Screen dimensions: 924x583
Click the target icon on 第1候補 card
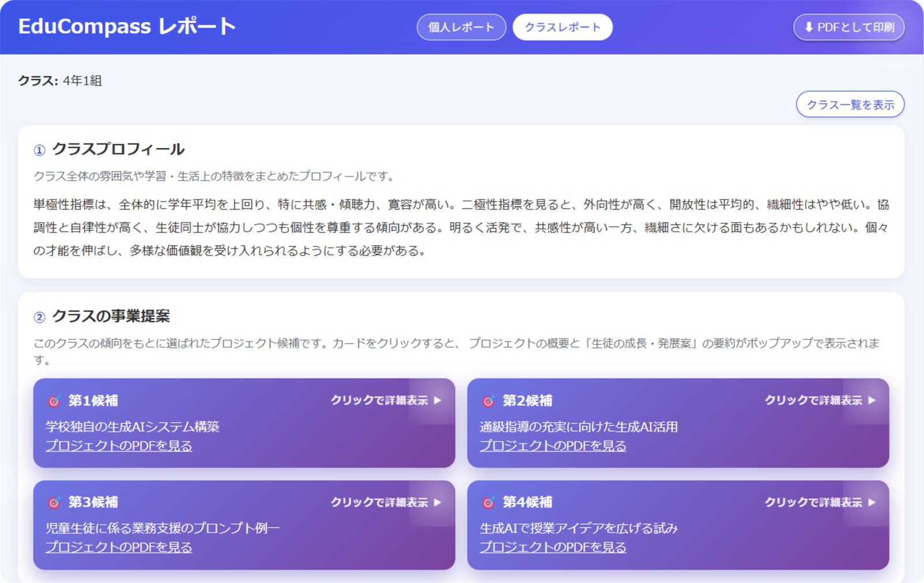click(x=54, y=401)
